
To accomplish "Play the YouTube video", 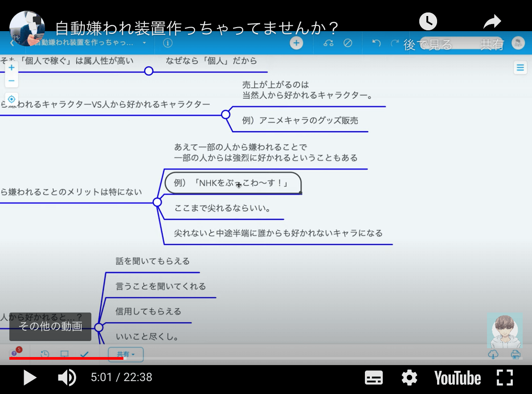I will click(30, 378).
